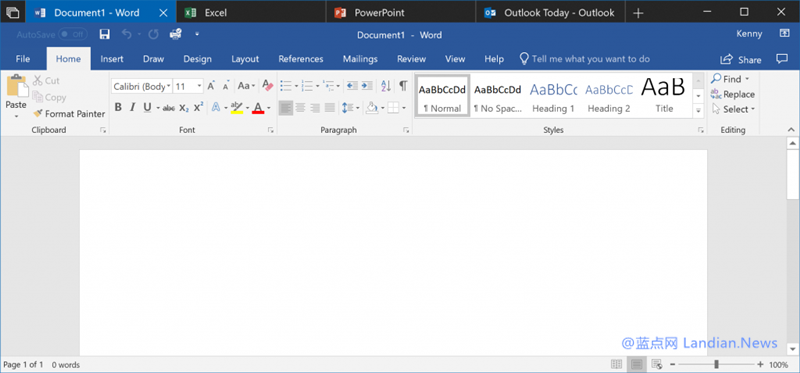Open numbering list dropdown
This screenshot has width=800, height=373.
click(317, 86)
